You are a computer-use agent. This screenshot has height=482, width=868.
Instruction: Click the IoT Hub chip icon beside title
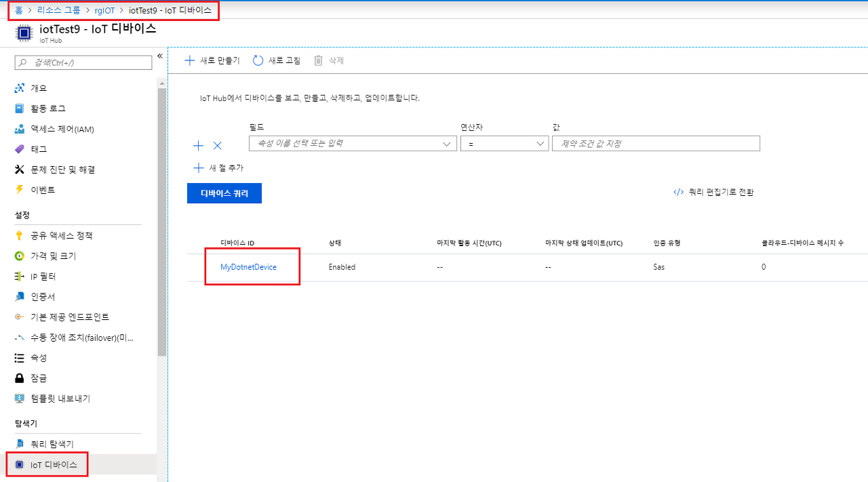(x=24, y=33)
